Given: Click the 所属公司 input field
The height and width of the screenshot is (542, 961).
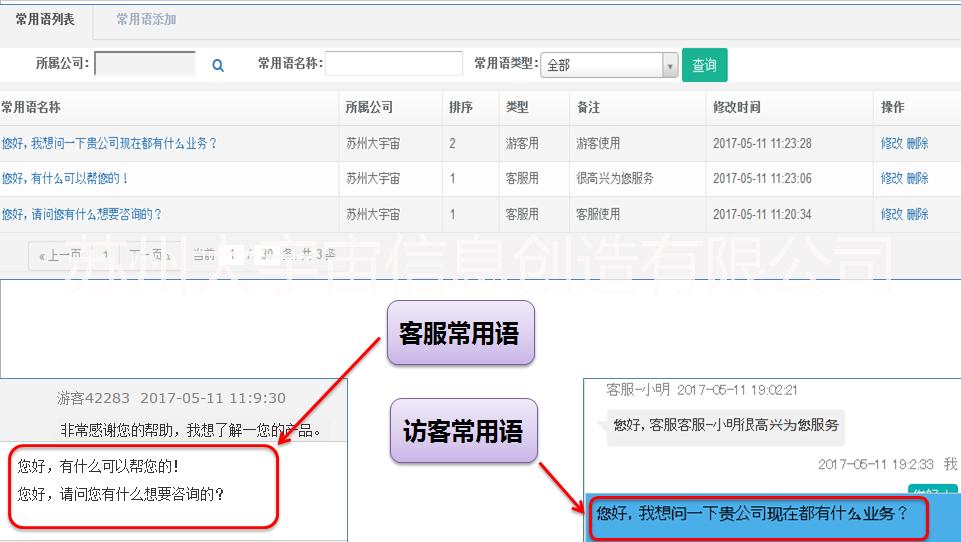Looking at the screenshot, I should (x=145, y=63).
